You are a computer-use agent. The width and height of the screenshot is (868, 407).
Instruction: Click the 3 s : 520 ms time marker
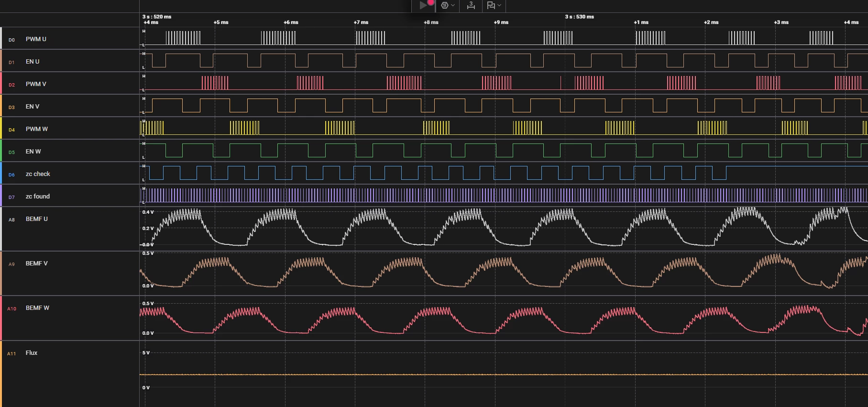coord(157,17)
